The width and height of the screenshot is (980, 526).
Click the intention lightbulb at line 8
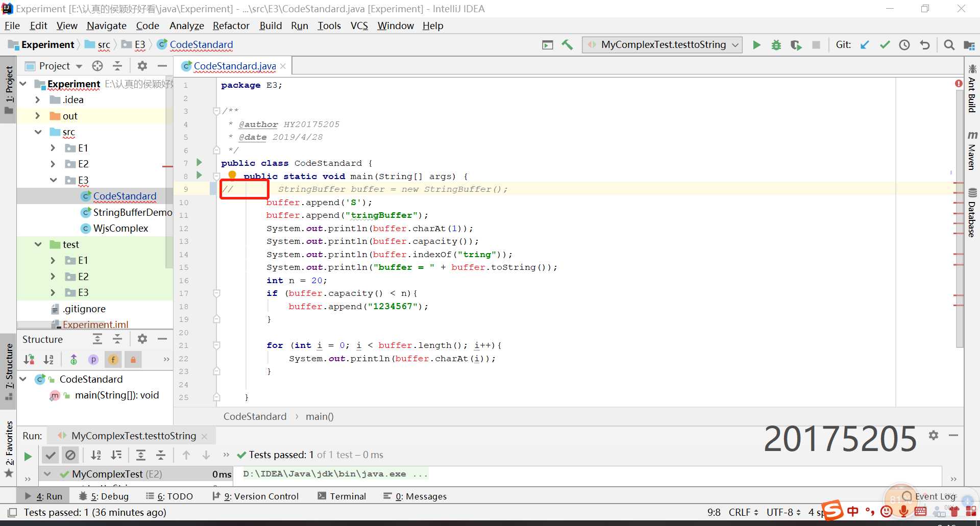pos(232,175)
